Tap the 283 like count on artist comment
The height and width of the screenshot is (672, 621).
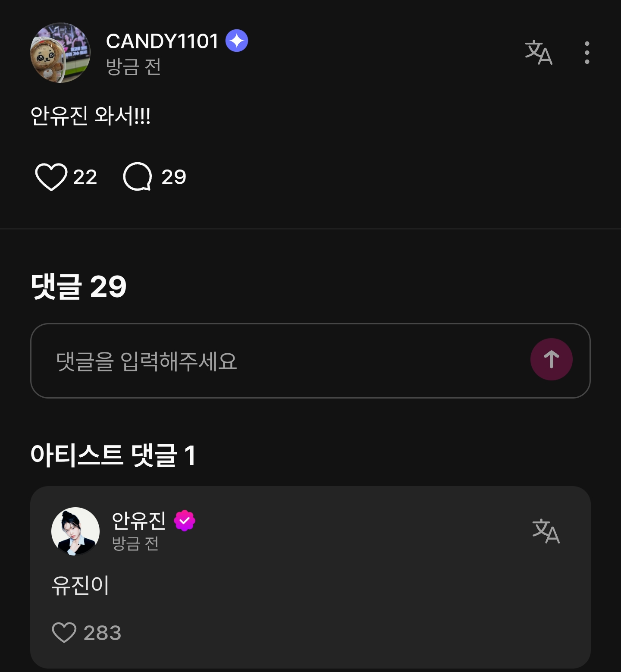pyautogui.click(x=102, y=633)
